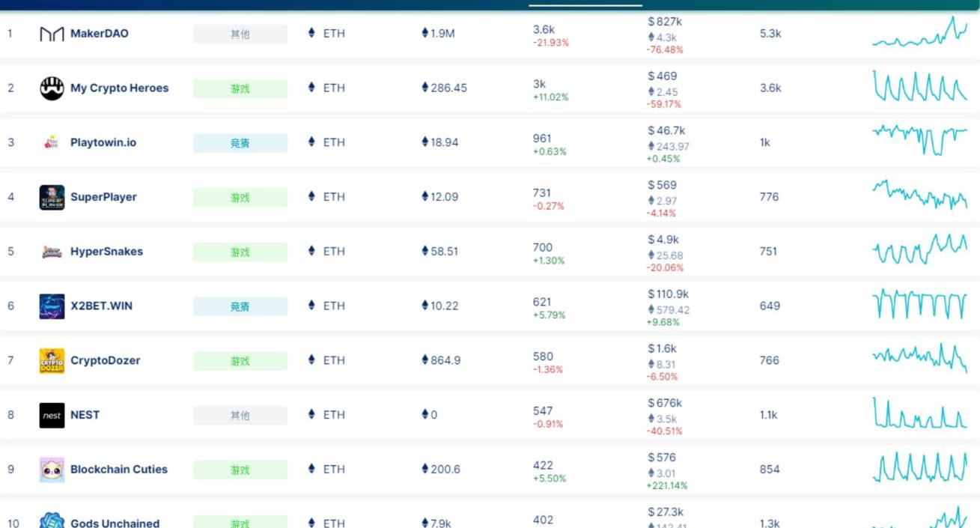Click Ethereum logo beside ETH label in Blockchain Cuties row
Screen dimensions: 980x528
tap(312, 469)
